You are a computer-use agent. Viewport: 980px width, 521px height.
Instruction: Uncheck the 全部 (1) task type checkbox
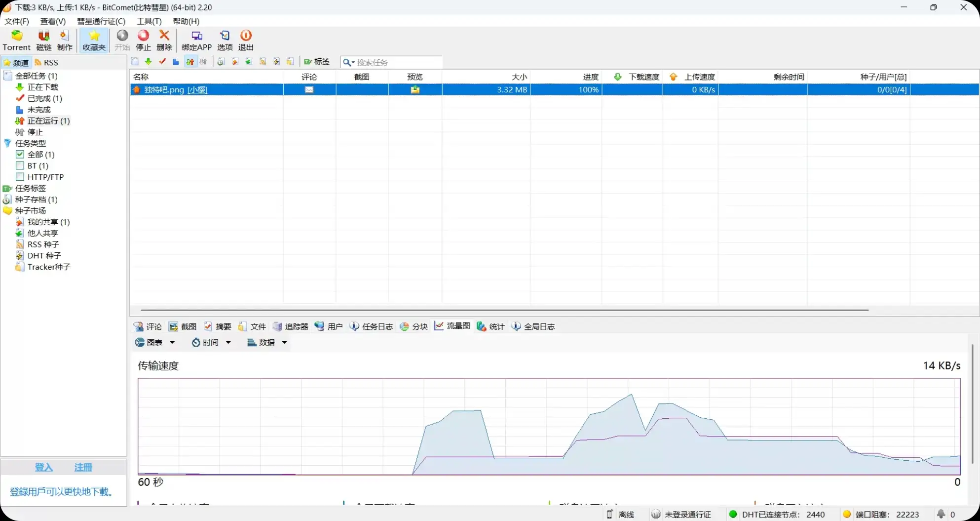click(x=20, y=155)
